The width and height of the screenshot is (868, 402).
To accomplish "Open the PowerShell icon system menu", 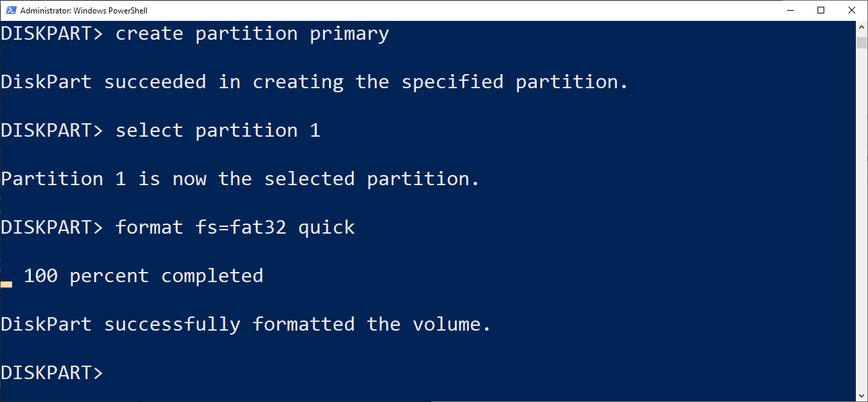I will [10, 10].
